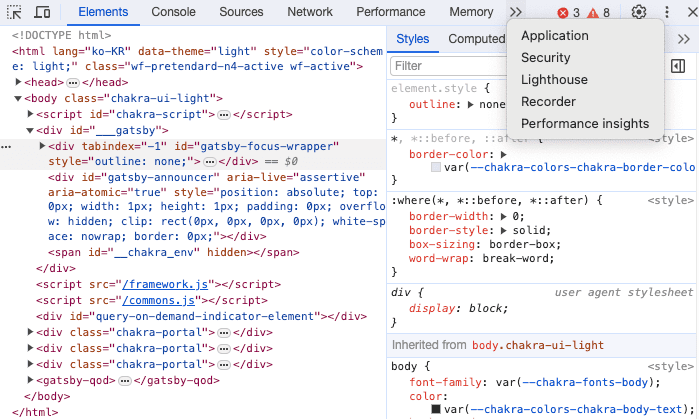
Task: Open the yellow warning count indicator
Action: pos(598,12)
